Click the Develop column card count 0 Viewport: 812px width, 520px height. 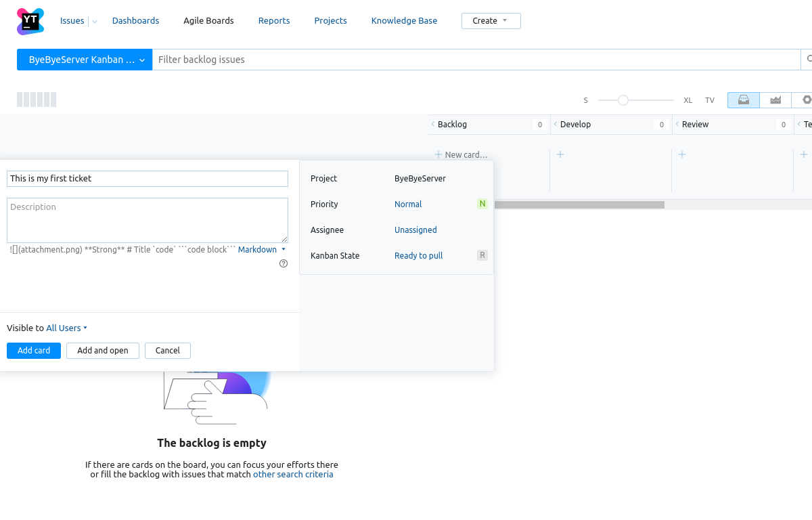[662, 125]
